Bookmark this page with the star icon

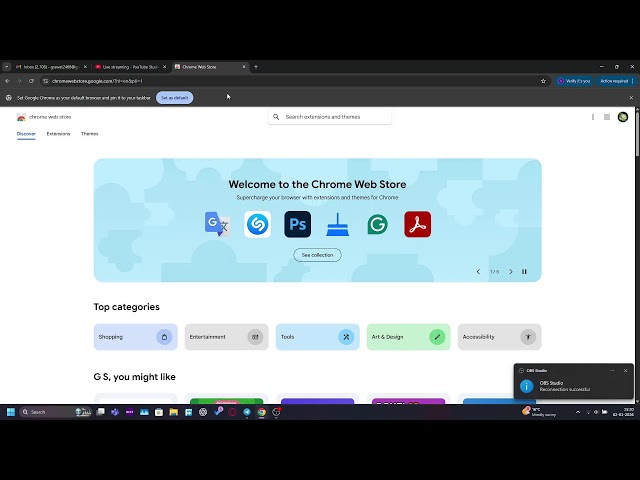pyautogui.click(x=543, y=81)
